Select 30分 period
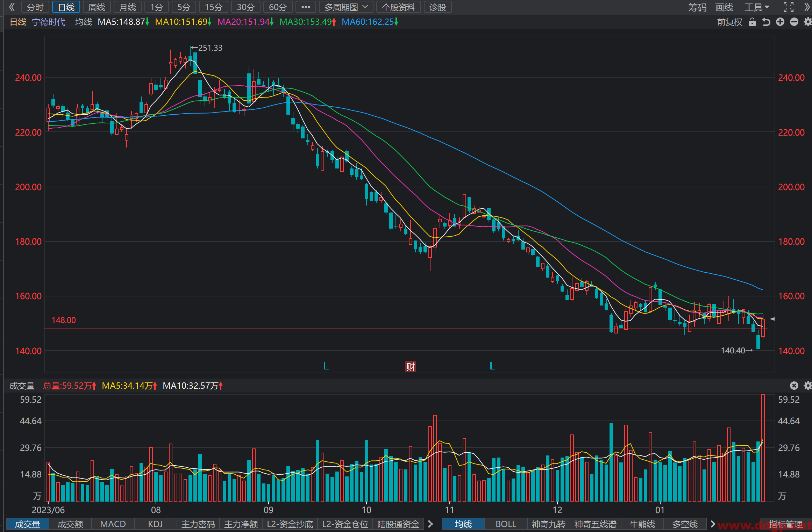The image size is (812, 532). pos(246,7)
